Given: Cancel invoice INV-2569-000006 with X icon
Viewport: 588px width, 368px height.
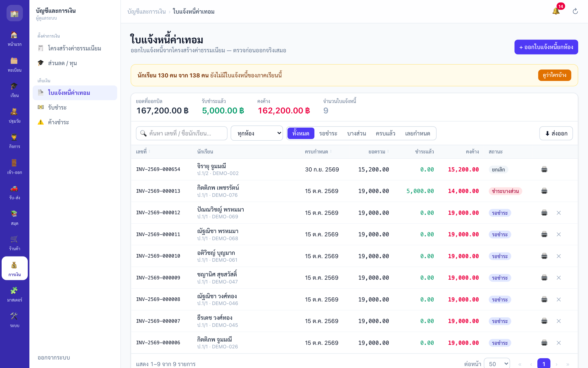Looking at the screenshot, I should [x=559, y=343].
